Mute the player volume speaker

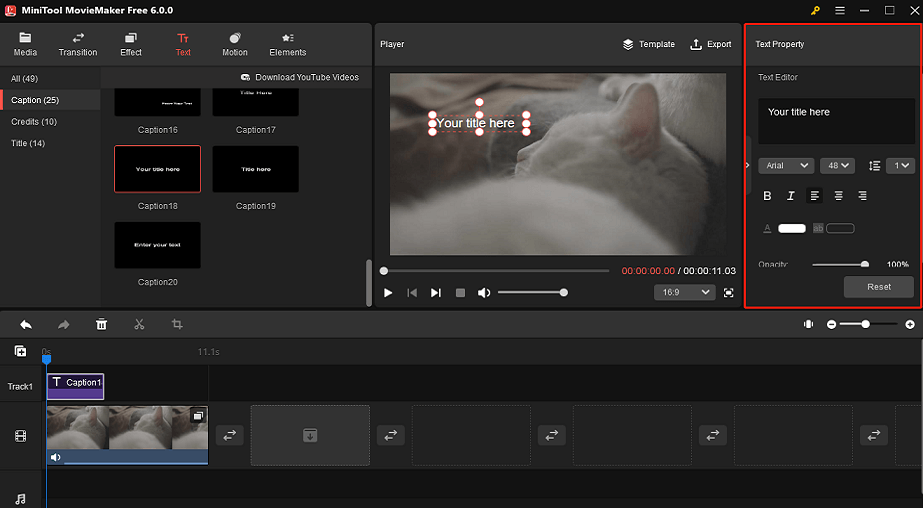click(484, 293)
